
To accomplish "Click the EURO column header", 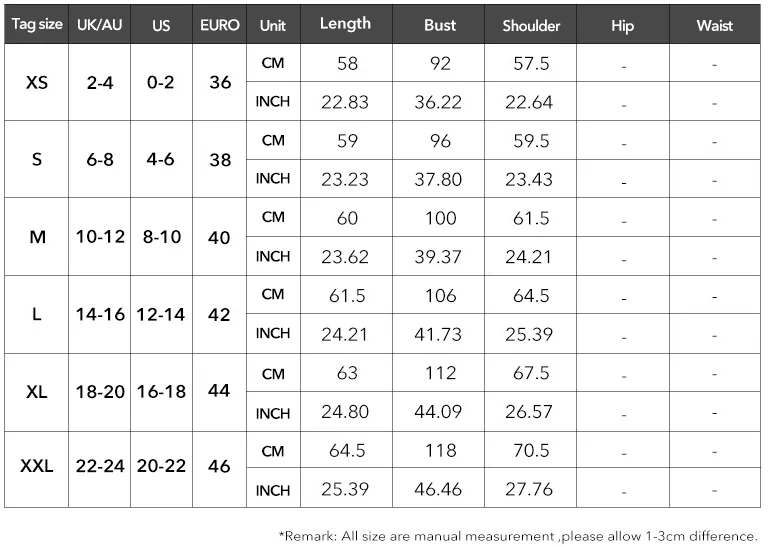I will [x=220, y=25].
